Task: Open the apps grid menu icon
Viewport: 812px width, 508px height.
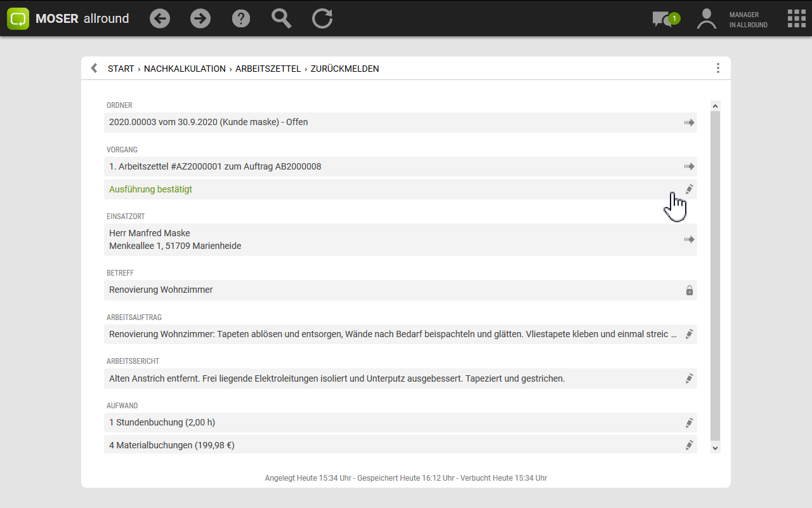Action: coord(796,18)
